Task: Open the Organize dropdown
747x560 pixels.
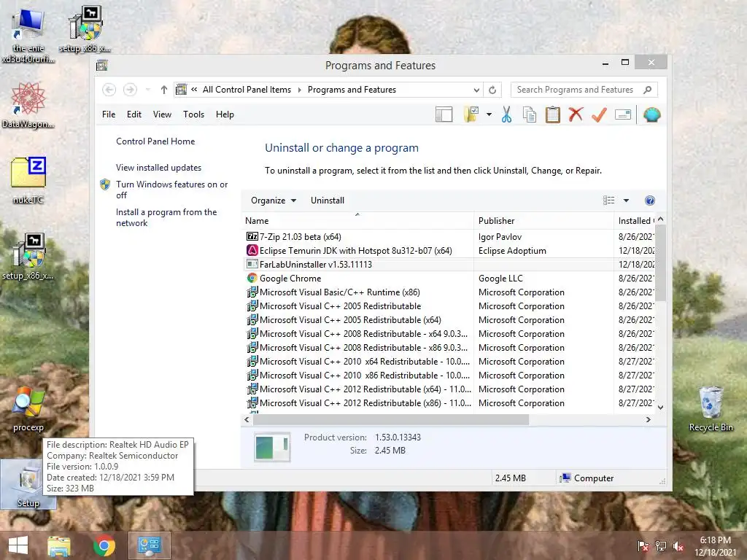Action: coord(274,201)
